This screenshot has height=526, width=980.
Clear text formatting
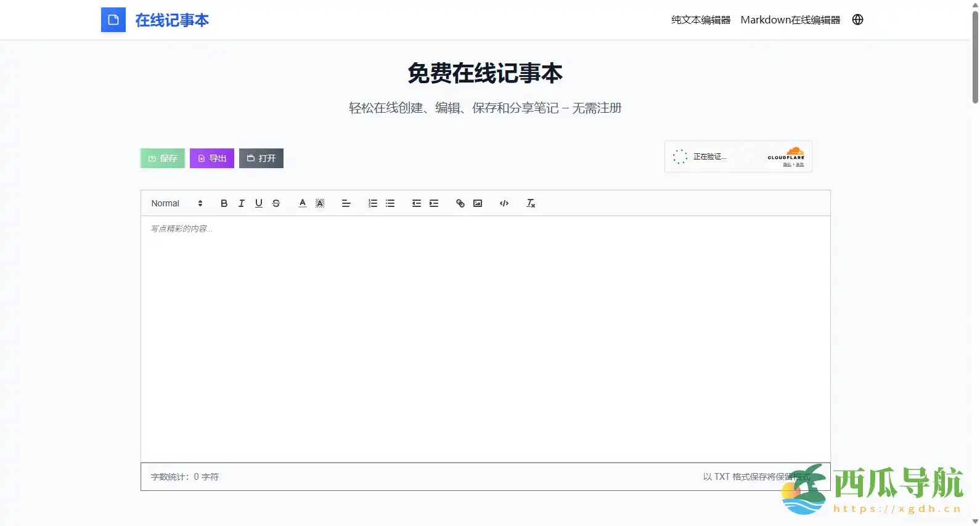[530, 203]
